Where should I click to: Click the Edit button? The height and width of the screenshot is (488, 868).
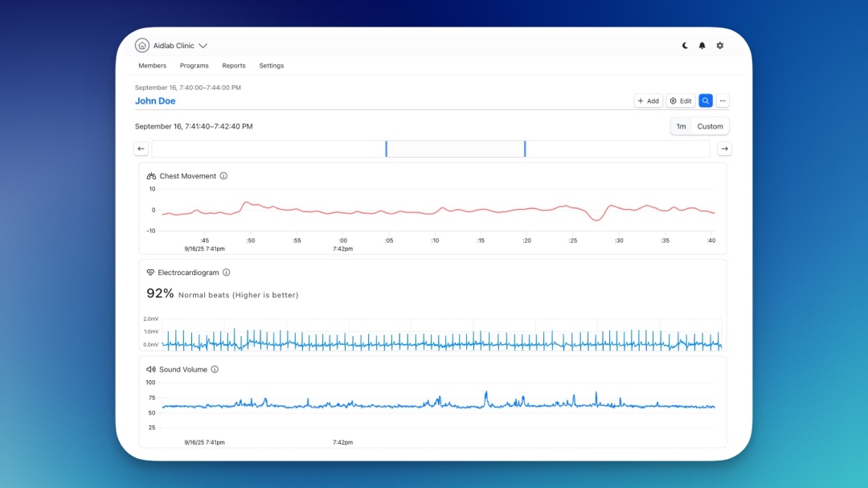pyautogui.click(x=681, y=101)
